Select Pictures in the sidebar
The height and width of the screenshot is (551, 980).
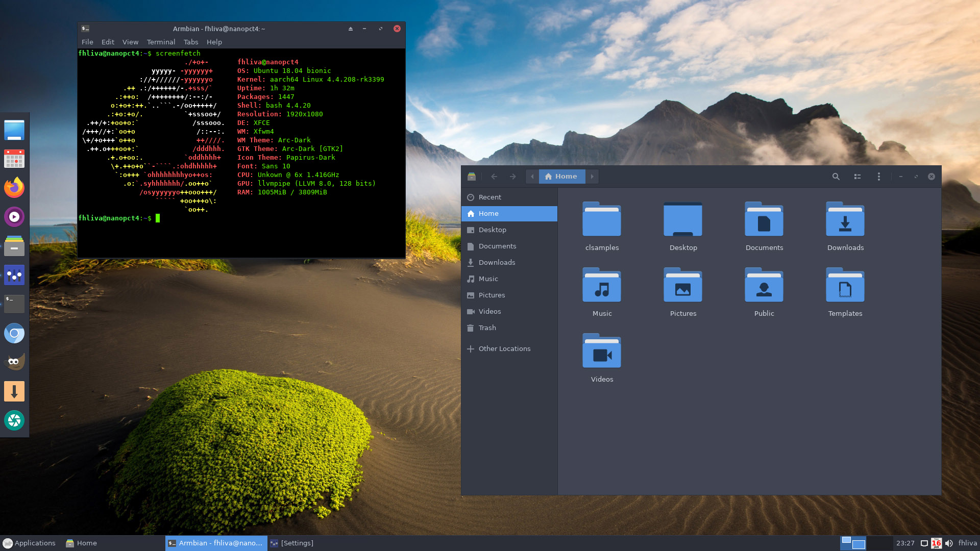[509, 295]
